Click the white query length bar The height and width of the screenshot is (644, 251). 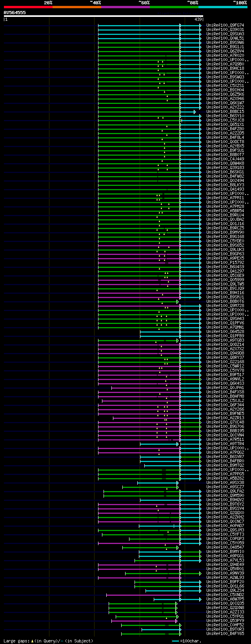pos(104,16)
